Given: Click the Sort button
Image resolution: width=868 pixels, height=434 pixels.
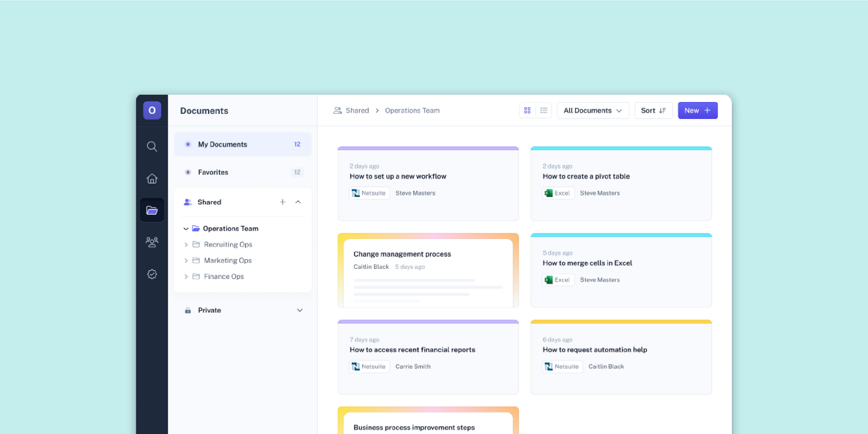Looking at the screenshot, I should pos(653,110).
